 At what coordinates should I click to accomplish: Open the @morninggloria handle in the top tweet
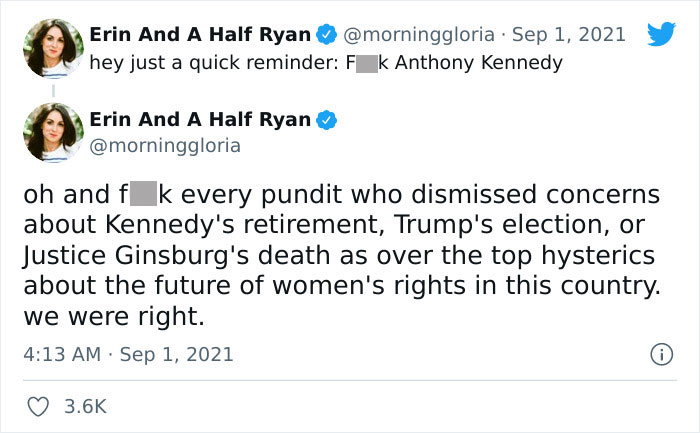pos(419,35)
